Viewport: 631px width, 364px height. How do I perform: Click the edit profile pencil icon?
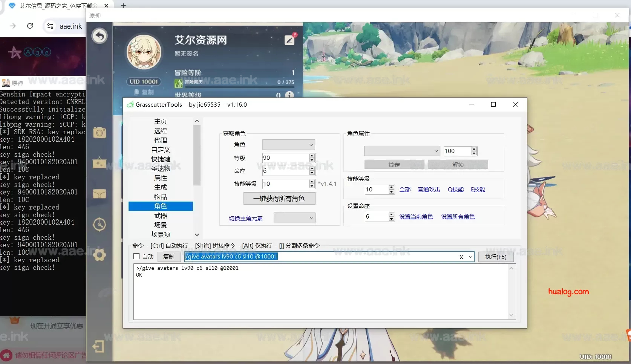tap(289, 40)
